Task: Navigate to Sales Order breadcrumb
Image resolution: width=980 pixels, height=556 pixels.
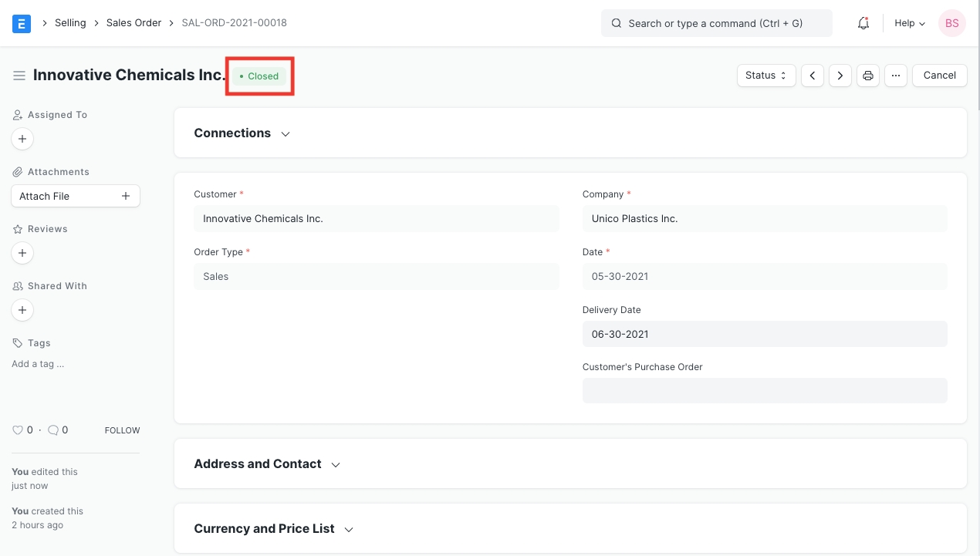Action: pos(133,23)
